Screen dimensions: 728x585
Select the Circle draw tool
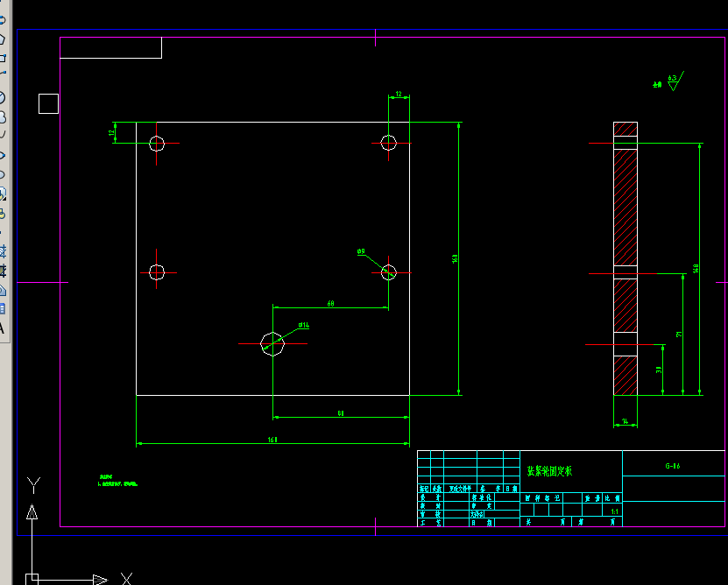pos(2,97)
